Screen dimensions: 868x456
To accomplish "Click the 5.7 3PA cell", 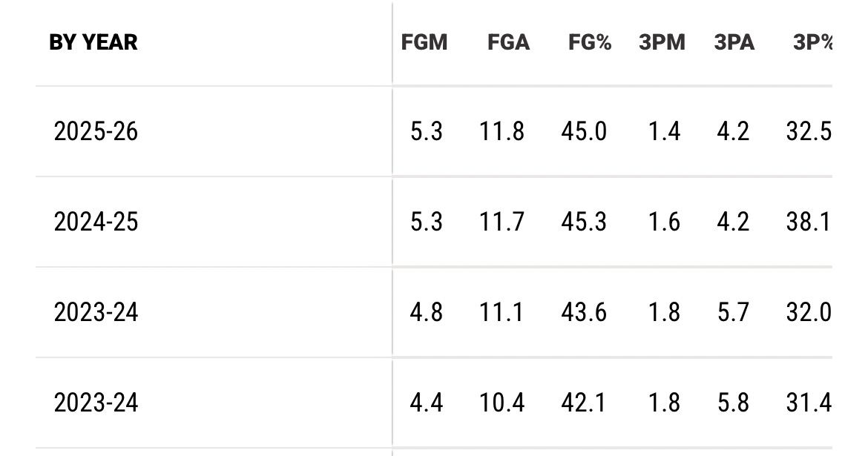I will 733,312.
